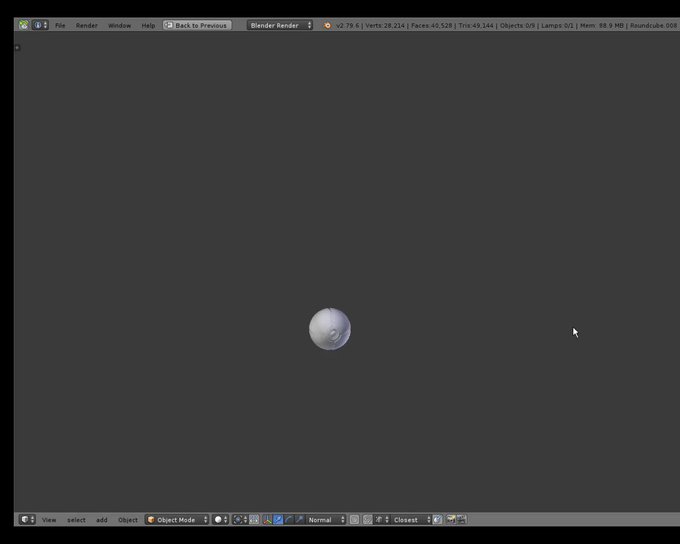Open the Object Mode dropdown
Viewport: 680px width, 544px height.
click(x=177, y=520)
